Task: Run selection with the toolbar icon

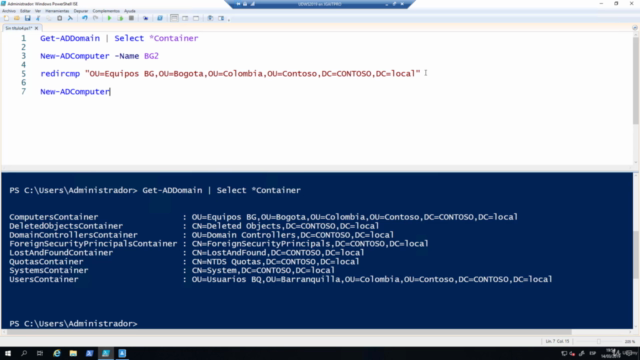Action: point(120,18)
